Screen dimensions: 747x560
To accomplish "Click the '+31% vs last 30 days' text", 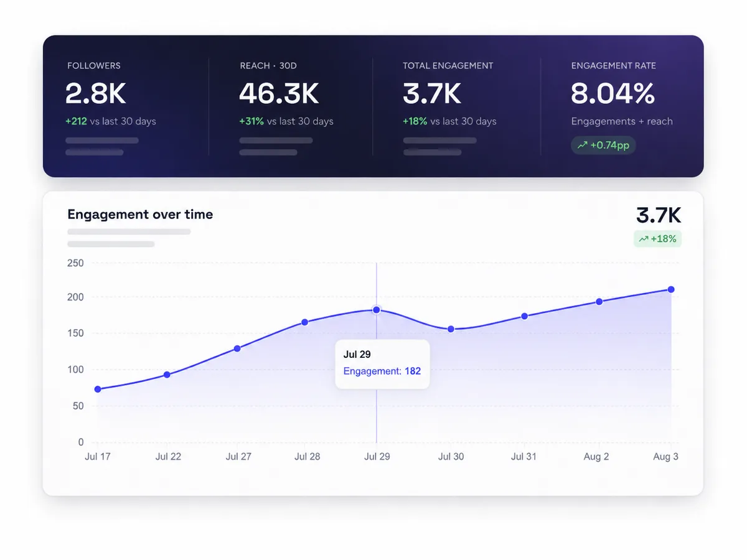I will pyautogui.click(x=286, y=121).
